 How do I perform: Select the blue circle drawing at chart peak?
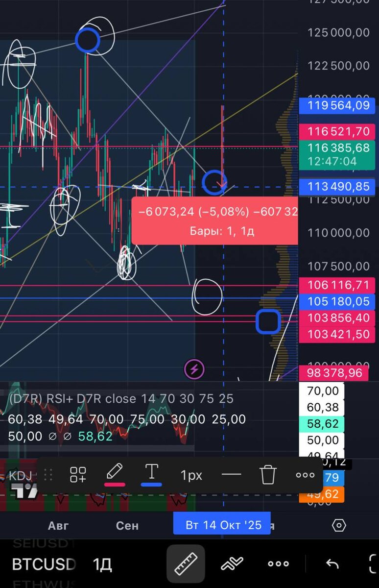point(88,41)
